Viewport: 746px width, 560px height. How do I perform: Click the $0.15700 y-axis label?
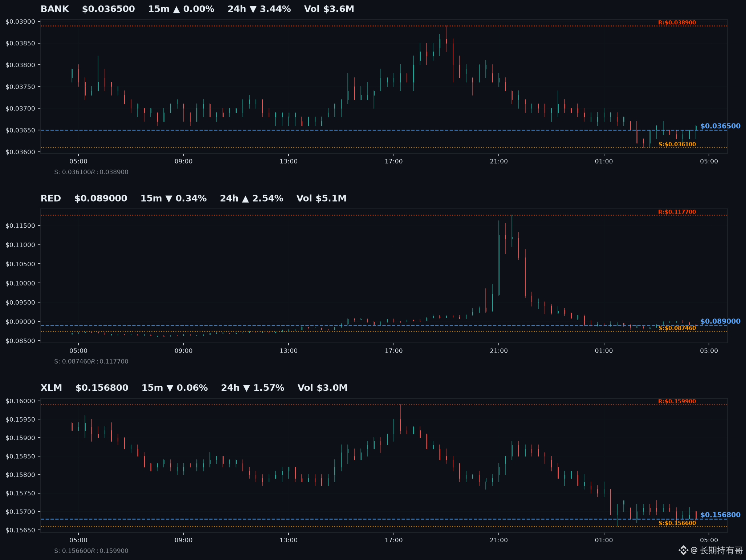(x=20, y=512)
